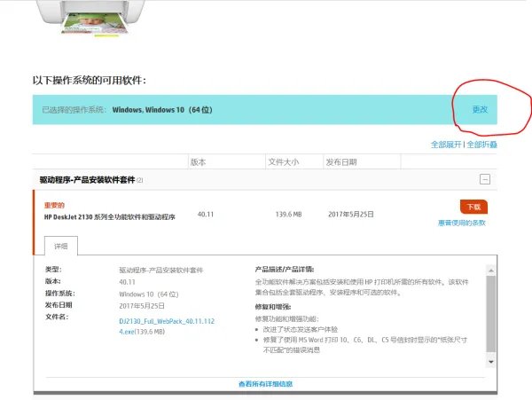Download file DJ2130_Full_WebPack_40.11.1124.exe link
This screenshot has width=532, height=400.
pyautogui.click(x=167, y=326)
